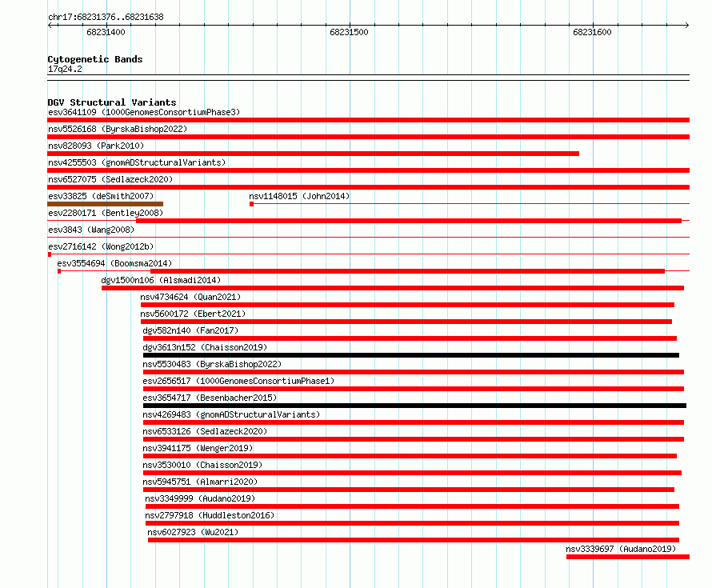Image resolution: width=712 pixels, height=588 pixels.
Task: Open esv2656517 (1000GenomesConsortiumPhase1) label
Action: click(238, 381)
